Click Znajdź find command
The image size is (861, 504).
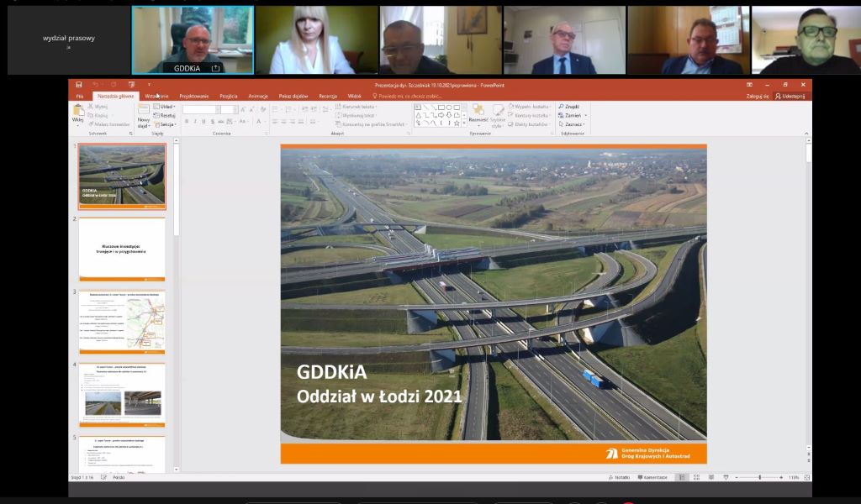(569, 107)
